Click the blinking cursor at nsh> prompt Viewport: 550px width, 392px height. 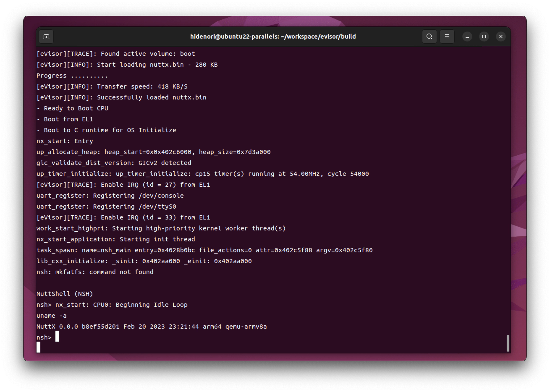pos(58,337)
